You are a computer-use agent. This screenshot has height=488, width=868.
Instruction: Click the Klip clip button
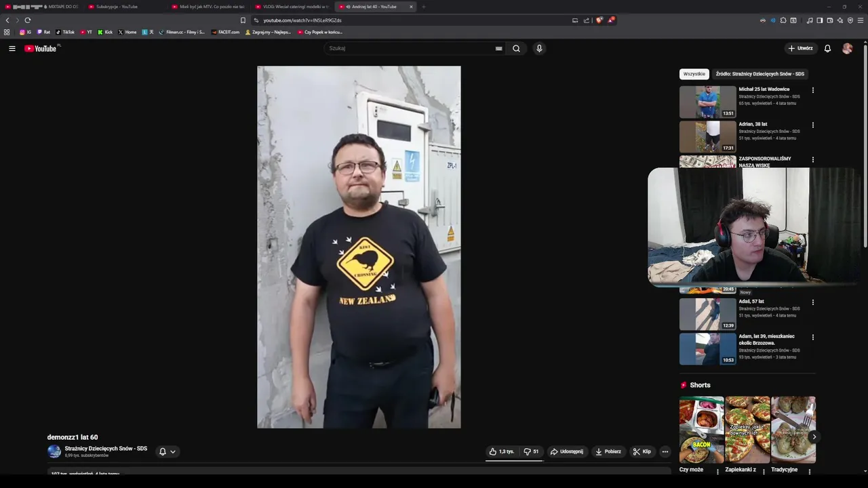(642, 451)
